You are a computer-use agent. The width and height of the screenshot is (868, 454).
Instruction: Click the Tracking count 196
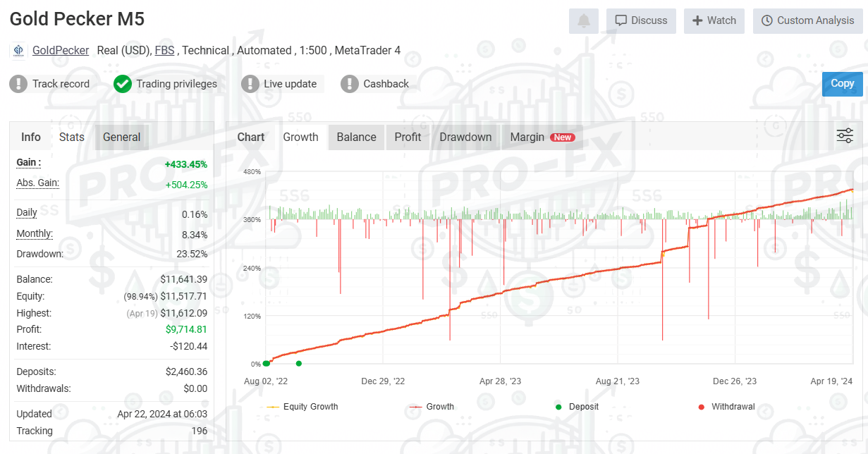(200, 431)
